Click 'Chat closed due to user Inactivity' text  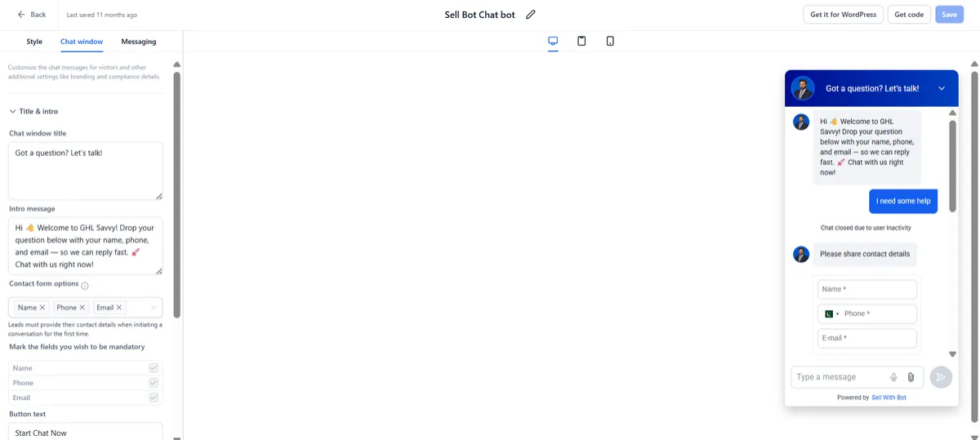click(866, 228)
